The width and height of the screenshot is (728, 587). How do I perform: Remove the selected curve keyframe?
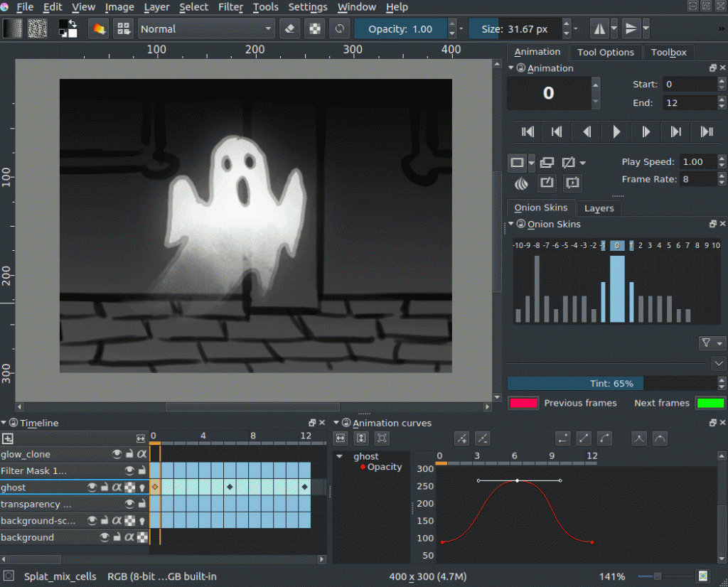point(483,438)
